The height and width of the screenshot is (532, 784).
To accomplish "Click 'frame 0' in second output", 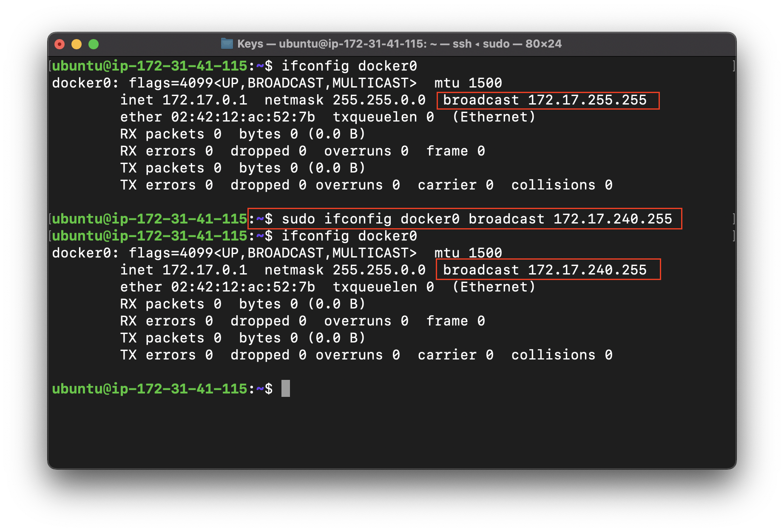I will (x=455, y=321).
